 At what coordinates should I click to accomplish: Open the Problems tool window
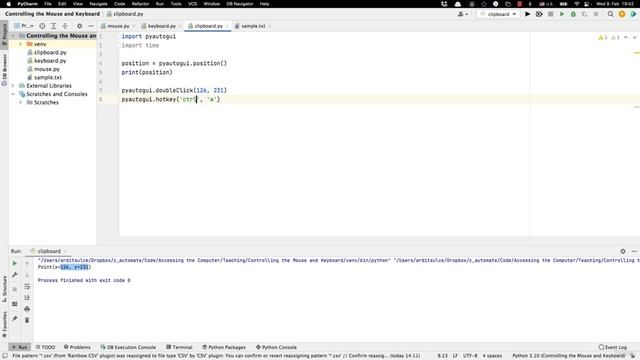tap(77, 347)
